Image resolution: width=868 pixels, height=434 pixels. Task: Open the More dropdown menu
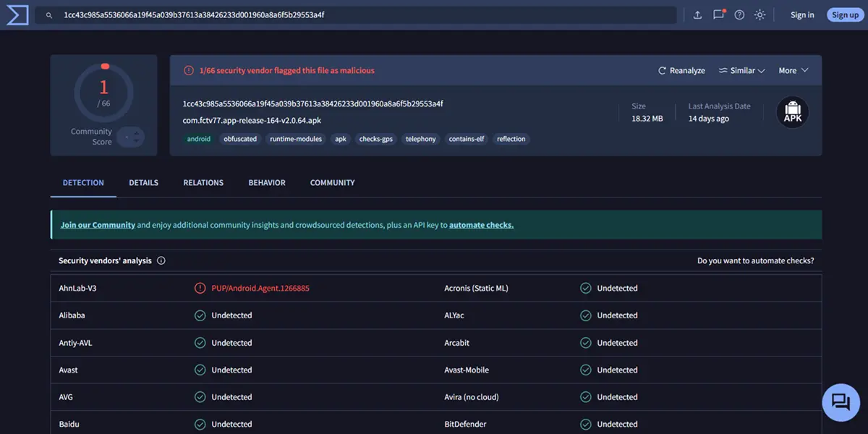792,70
